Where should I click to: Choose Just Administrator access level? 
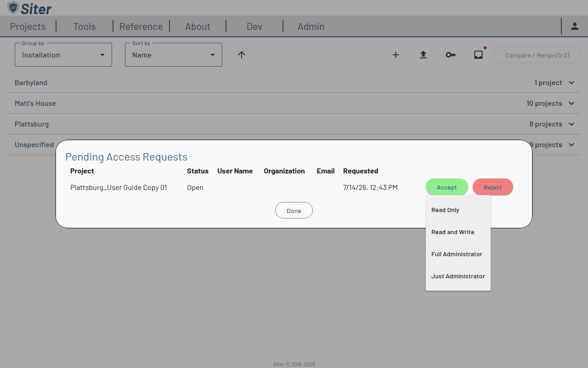coord(458,276)
